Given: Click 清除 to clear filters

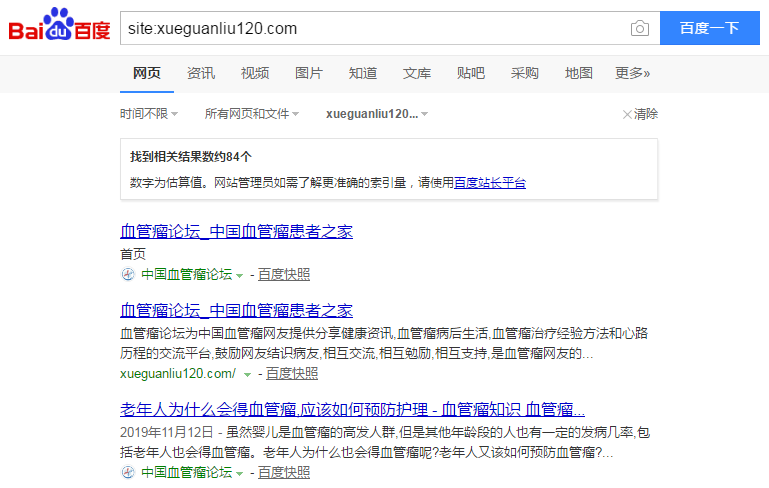Looking at the screenshot, I should click(x=645, y=114).
